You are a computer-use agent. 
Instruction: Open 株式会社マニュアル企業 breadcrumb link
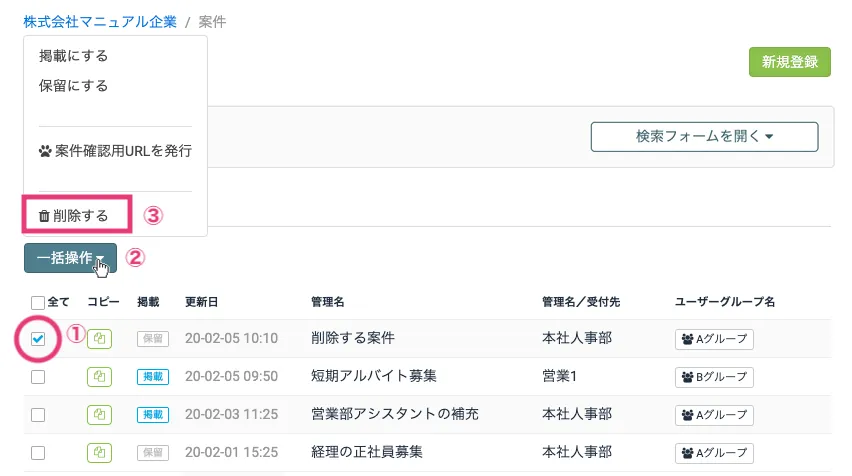99,21
